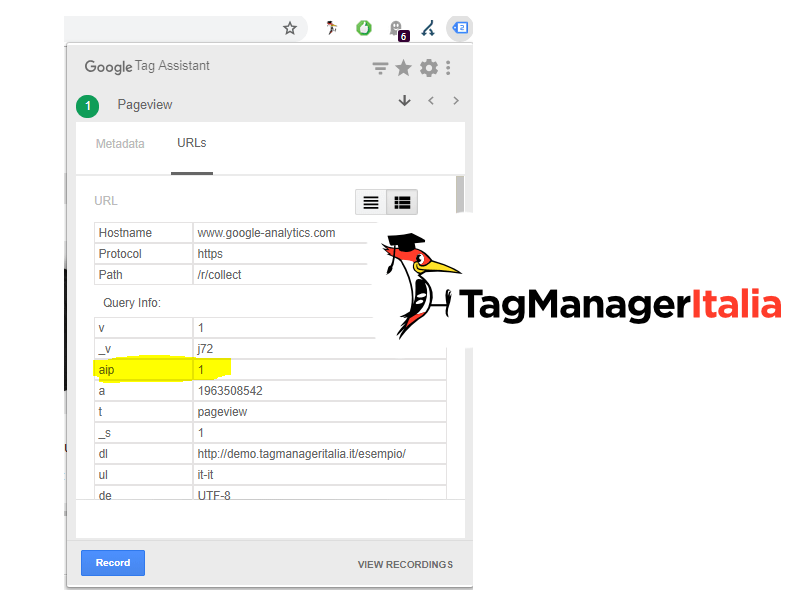Go to previous request with left chevron
The height and width of the screenshot is (600, 800).
point(431,101)
